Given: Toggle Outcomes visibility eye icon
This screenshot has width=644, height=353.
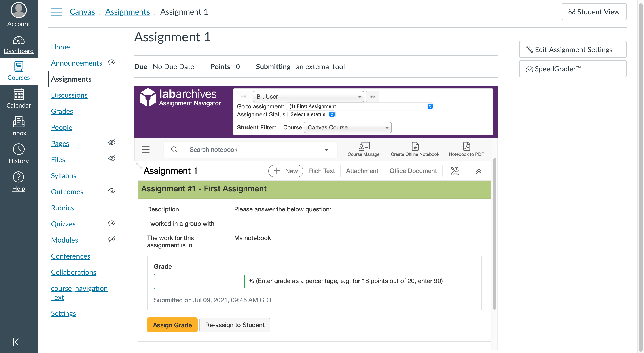Looking at the screenshot, I should point(112,191).
